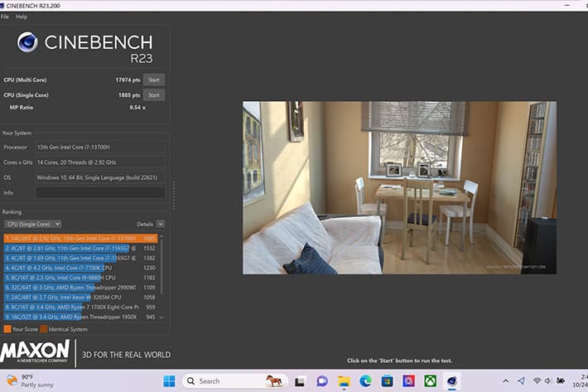Open File Explorer from the taskbar
588x392 pixels.
344,381
